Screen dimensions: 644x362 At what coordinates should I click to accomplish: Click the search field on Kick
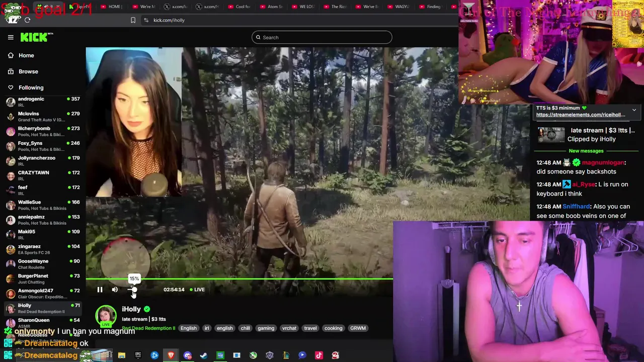pos(322,37)
